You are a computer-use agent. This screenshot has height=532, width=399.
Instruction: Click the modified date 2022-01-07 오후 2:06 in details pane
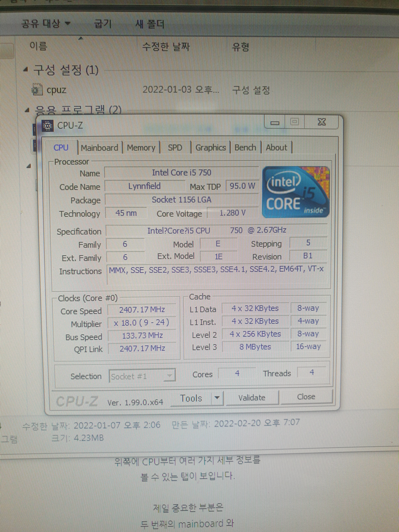117,425
